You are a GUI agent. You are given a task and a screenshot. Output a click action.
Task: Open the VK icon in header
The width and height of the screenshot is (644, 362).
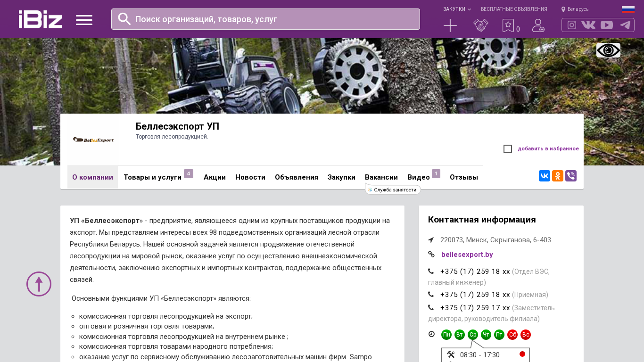click(588, 25)
